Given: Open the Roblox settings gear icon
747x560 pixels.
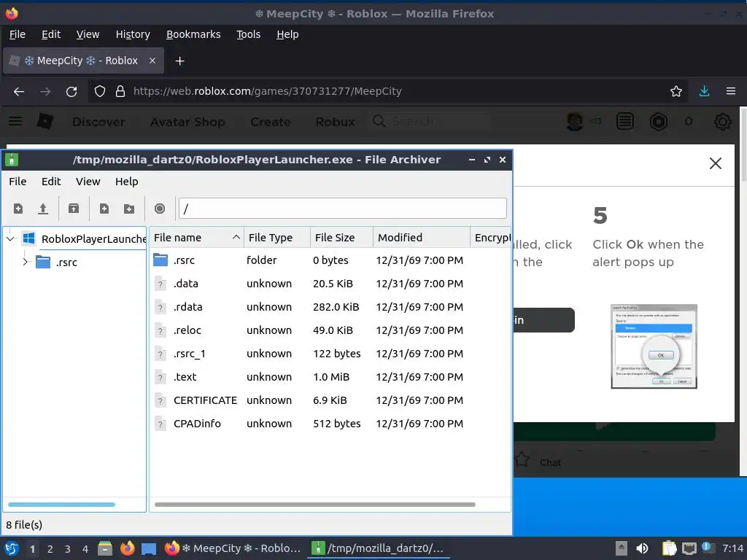Looking at the screenshot, I should click(x=723, y=122).
